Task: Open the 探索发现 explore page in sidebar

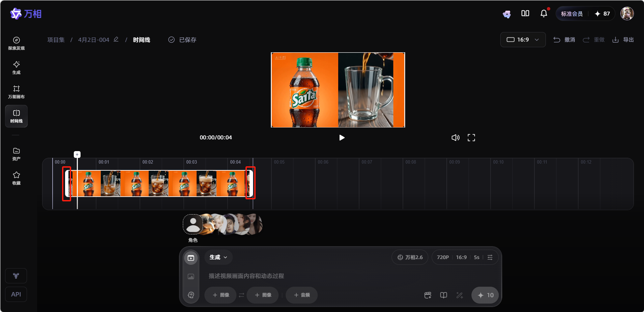Action: coord(16,44)
